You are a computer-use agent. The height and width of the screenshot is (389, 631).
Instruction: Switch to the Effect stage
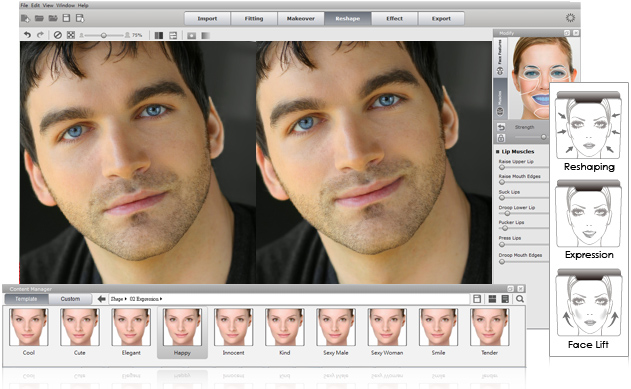[x=394, y=19]
